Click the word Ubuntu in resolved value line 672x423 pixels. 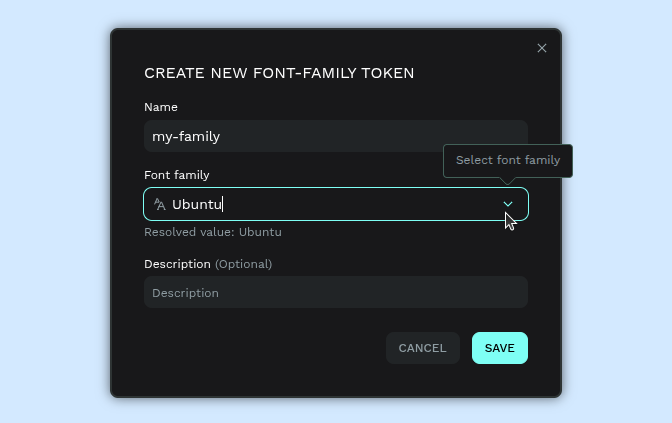[x=260, y=232]
